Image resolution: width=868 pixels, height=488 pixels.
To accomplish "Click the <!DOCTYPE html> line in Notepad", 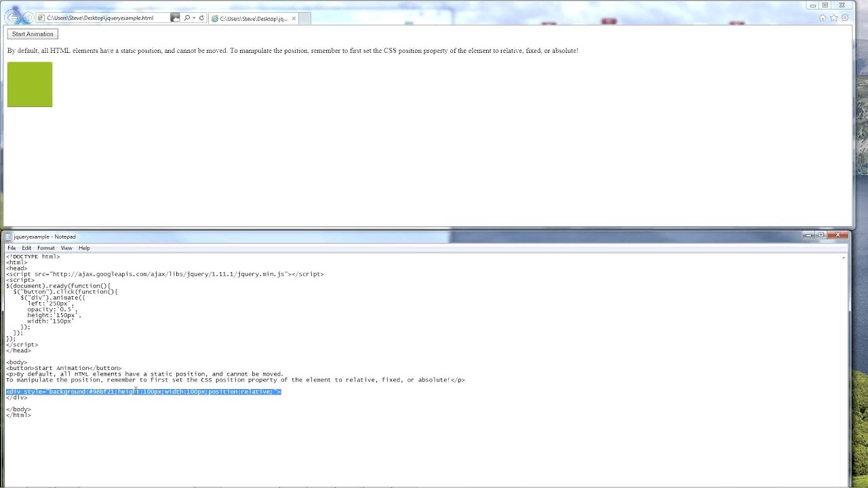I will coord(33,257).
